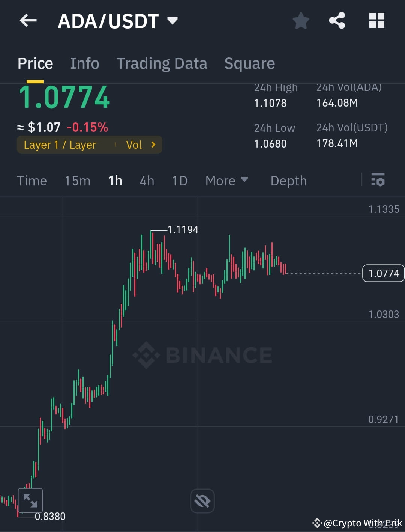The height and width of the screenshot is (532, 405).
Task: Expand the chart using the fullscreen arrows icon
Action: 30,500
